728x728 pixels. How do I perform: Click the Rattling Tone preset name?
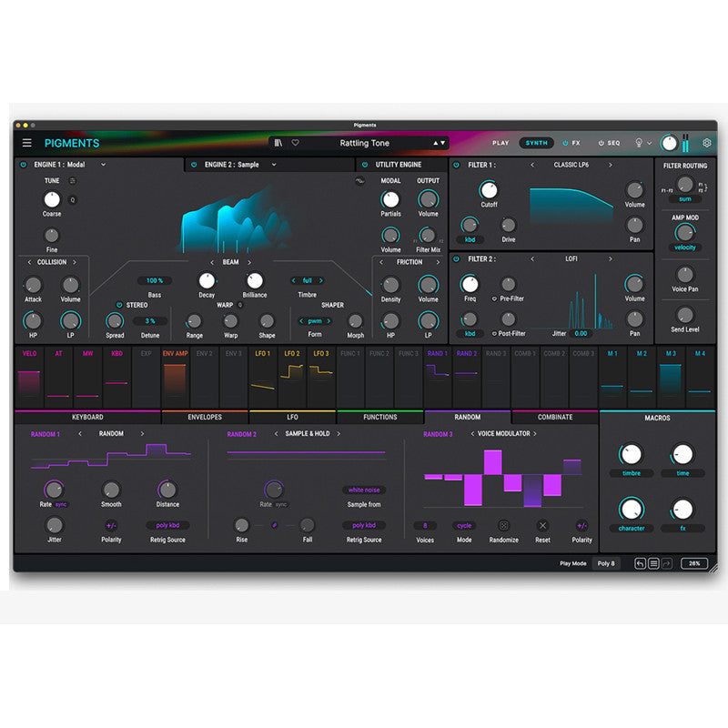pos(365,143)
